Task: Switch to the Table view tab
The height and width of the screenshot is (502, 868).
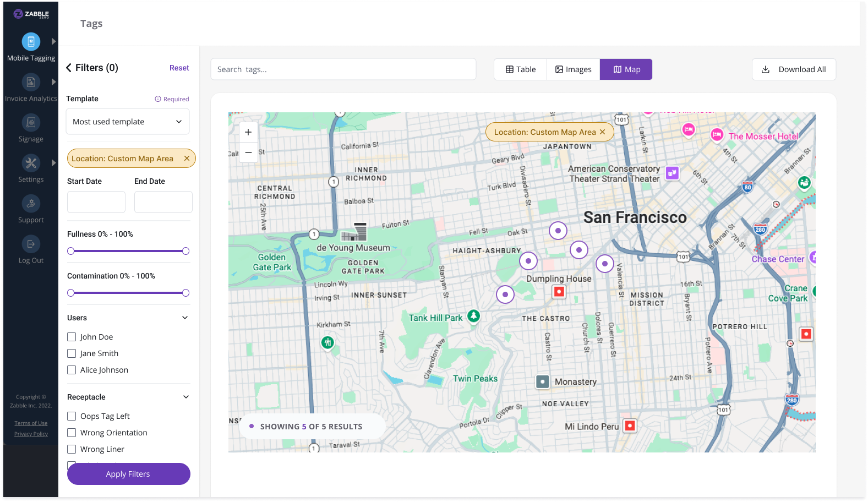Action: click(521, 69)
